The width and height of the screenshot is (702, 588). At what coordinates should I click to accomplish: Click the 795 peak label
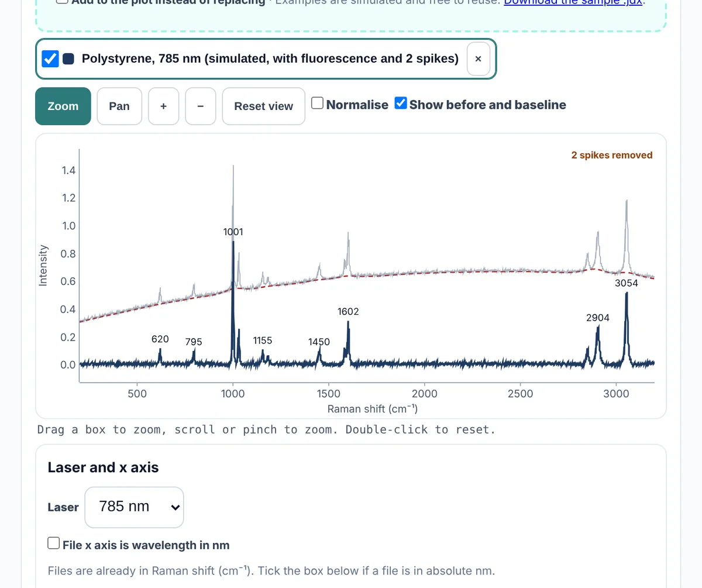tap(194, 342)
